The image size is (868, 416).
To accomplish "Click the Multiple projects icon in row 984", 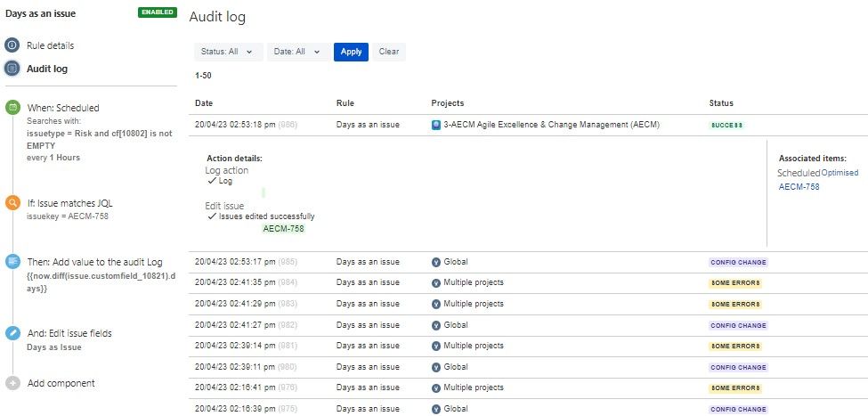I will pos(436,283).
